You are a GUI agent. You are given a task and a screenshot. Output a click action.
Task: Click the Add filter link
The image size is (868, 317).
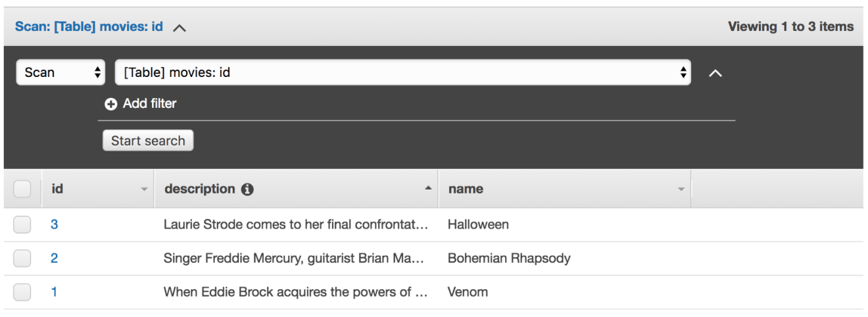point(149,103)
